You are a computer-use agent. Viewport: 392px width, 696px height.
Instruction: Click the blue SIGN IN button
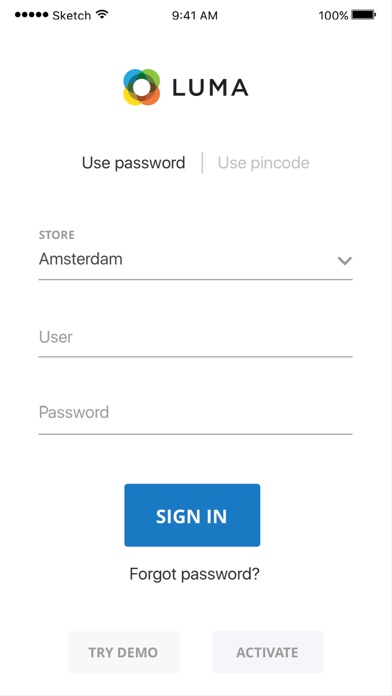(x=192, y=515)
